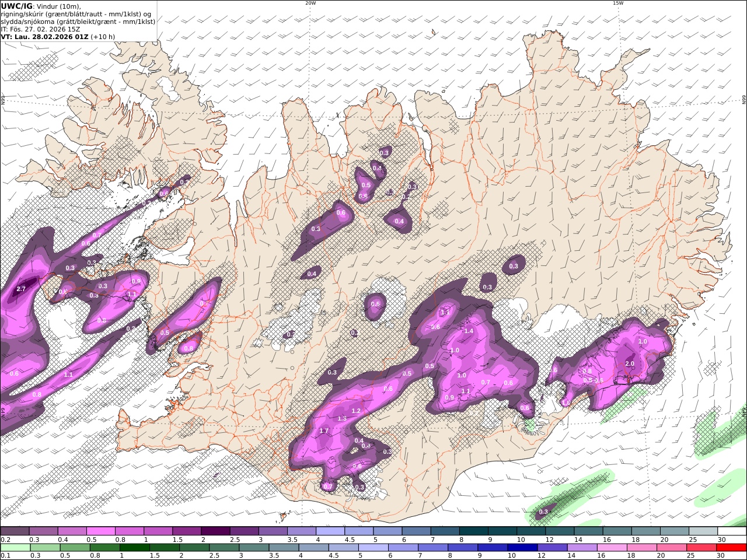Select the 'rigning/skúrir' legend description line
Image resolution: width=747 pixels, height=560 pixels.
point(75,13)
